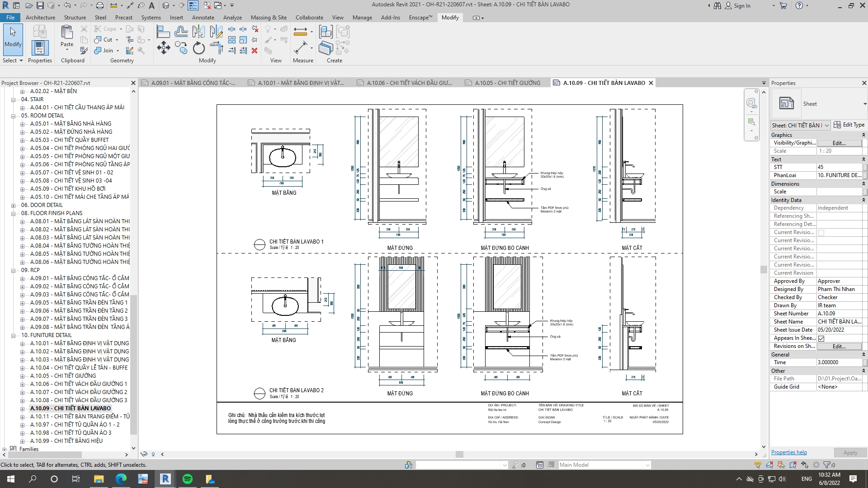Image resolution: width=868 pixels, height=488 pixels.
Task: Open Spotify from the Windows taskbar
Action: pos(187,479)
